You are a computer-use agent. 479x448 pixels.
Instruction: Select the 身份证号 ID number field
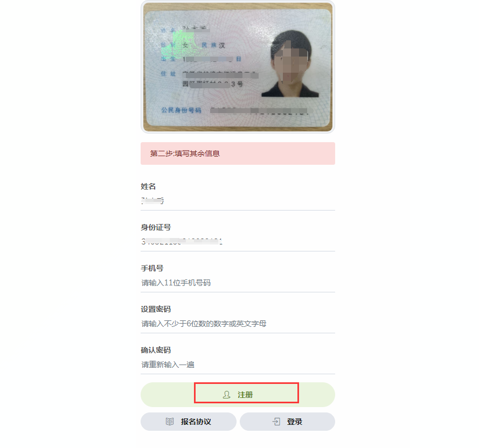[x=238, y=242]
